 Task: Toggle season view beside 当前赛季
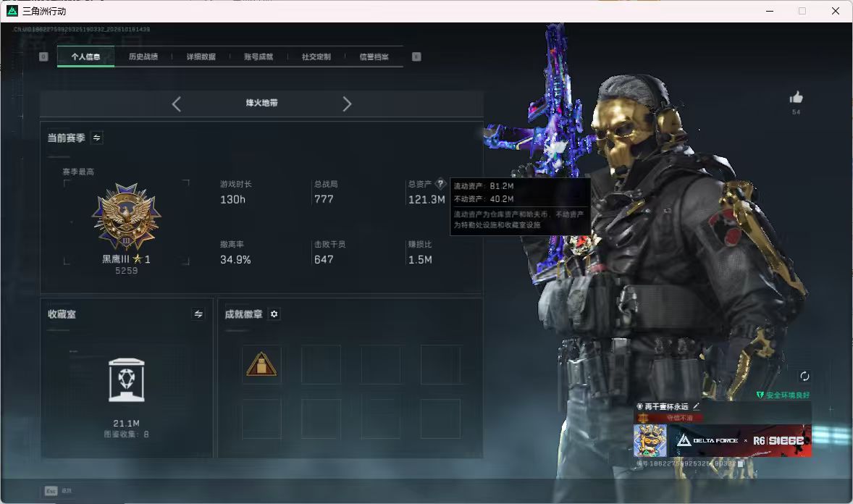[x=97, y=138]
